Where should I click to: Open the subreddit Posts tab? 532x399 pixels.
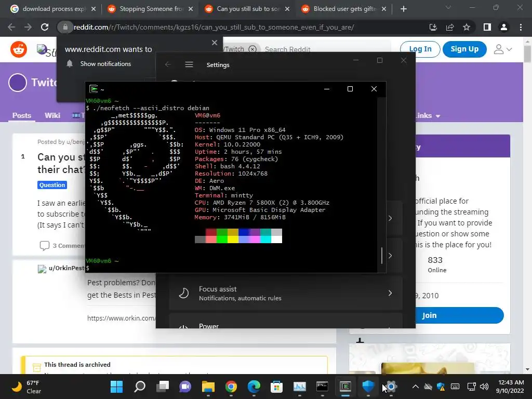point(22,115)
